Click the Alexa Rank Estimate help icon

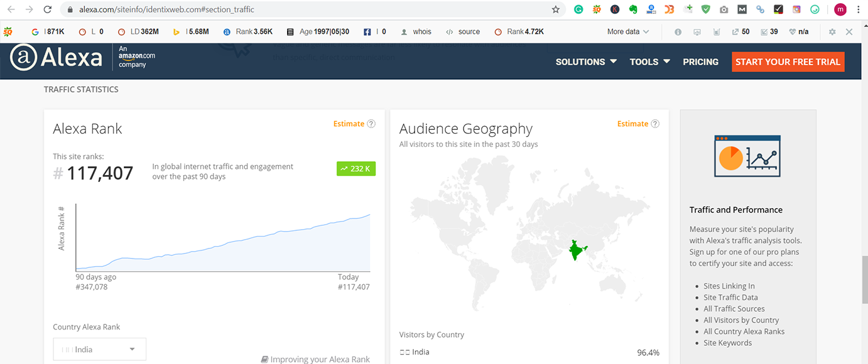[371, 124]
